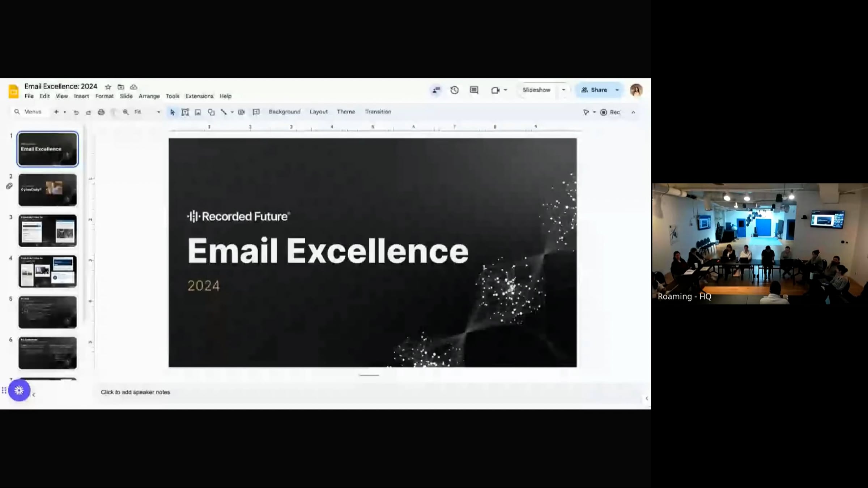This screenshot has width=868, height=488.
Task: Select the line tool icon
Action: [224, 112]
